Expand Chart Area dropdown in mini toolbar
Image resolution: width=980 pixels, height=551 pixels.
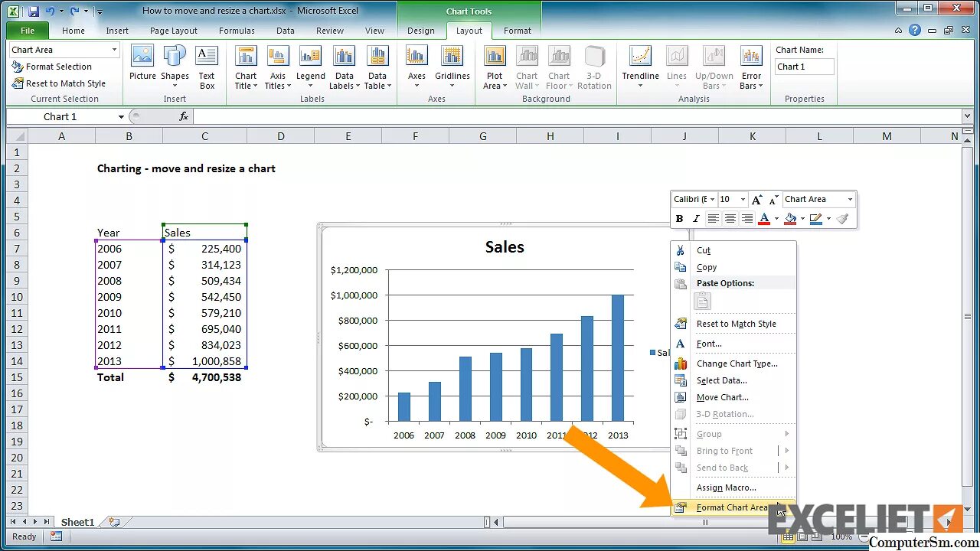[x=850, y=200]
